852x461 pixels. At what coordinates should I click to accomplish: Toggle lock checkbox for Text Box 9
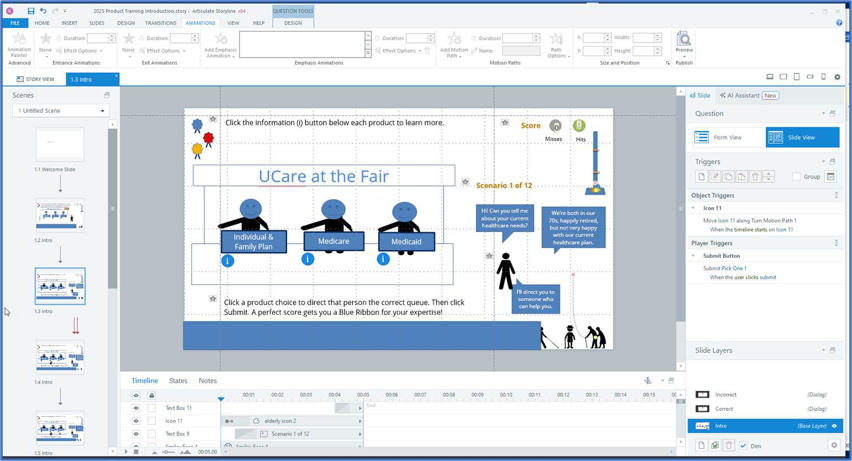(x=152, y=434)
